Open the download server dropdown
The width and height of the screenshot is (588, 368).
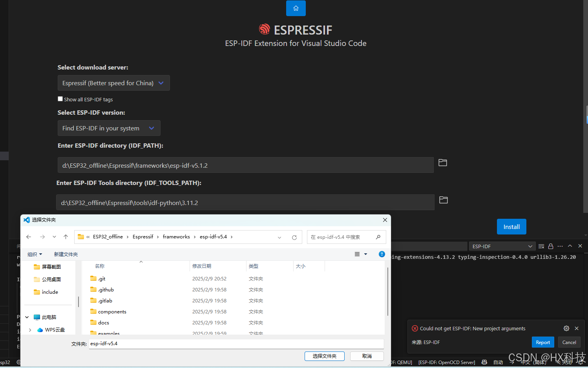pos(114,83)
